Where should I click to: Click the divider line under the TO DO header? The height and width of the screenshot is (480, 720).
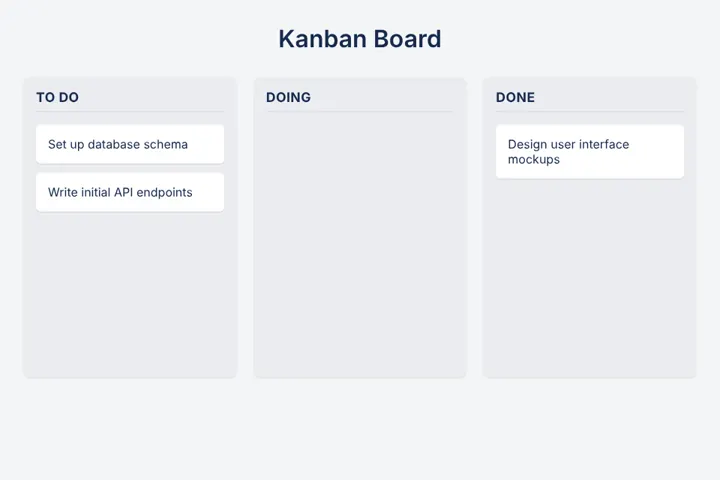point(130,111)
